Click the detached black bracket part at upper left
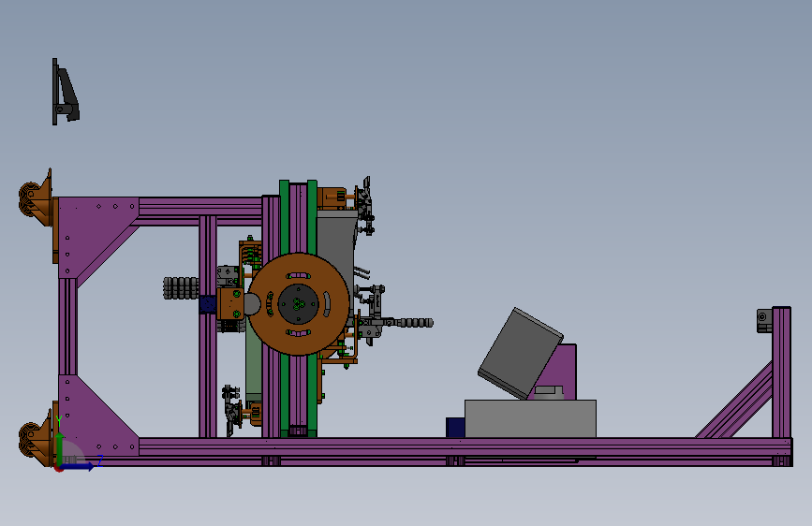 click(66, 92)
